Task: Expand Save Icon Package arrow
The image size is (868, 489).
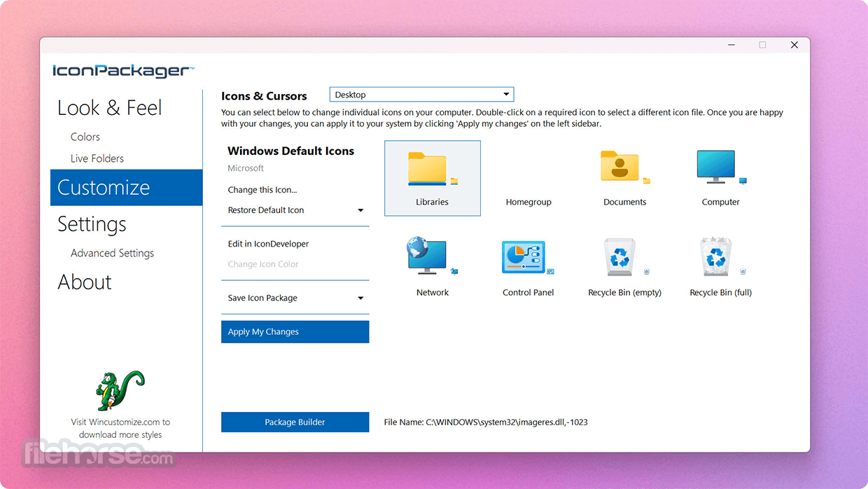Action: 360,298
